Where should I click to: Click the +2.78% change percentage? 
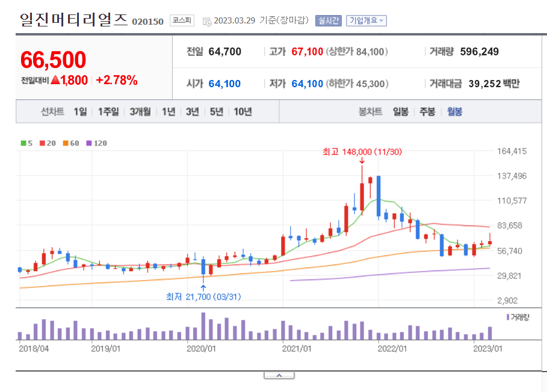pos(117,80)
